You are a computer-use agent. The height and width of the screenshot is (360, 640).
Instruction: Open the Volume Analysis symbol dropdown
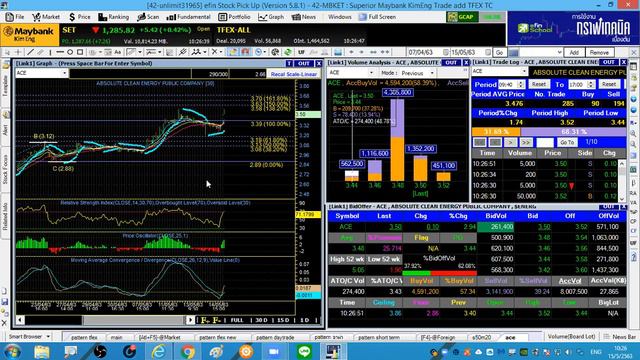[x=371, y=73]
